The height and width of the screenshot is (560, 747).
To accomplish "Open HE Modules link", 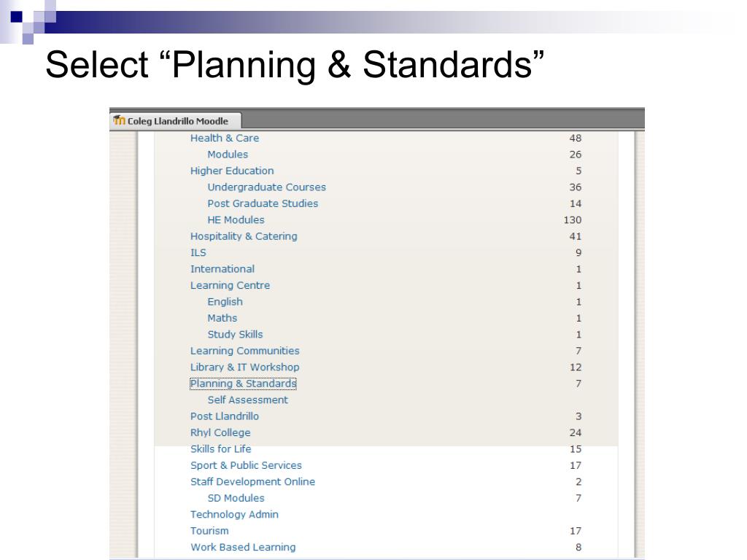I will (236, 220).
